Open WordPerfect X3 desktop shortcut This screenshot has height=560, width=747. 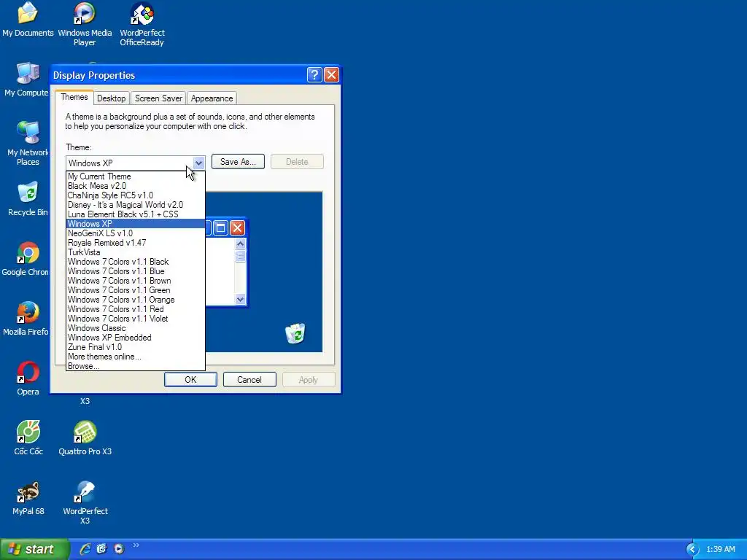[x=85, y=503]
